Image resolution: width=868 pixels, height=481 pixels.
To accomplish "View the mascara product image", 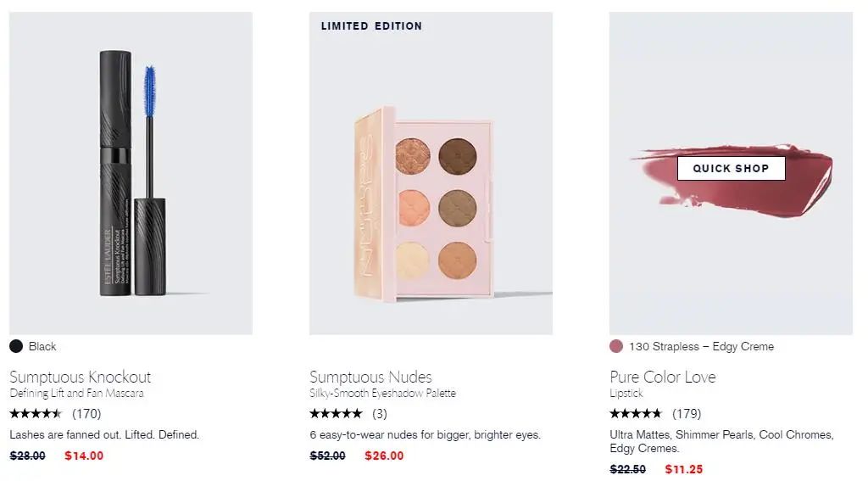I will coord(131,173).
